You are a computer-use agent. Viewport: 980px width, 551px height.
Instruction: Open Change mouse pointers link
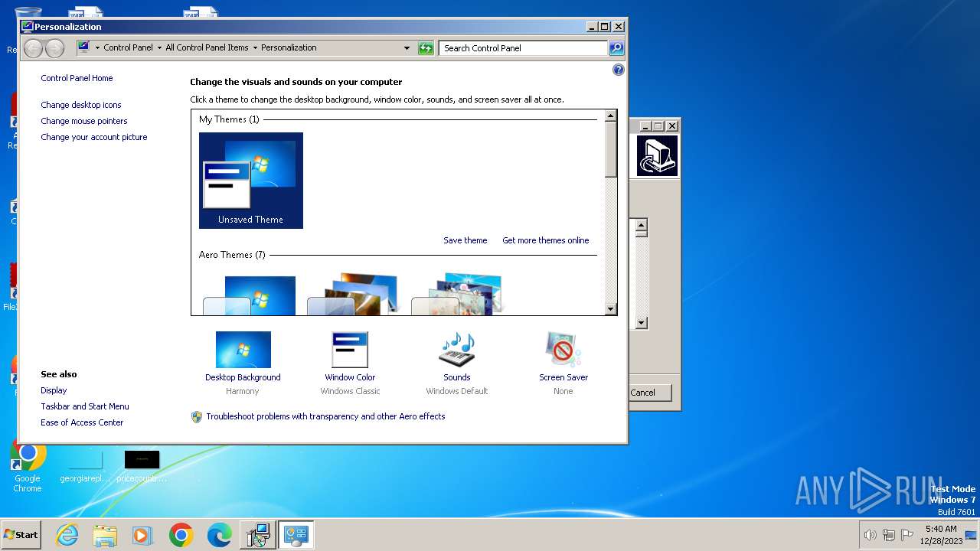(84, 121)
